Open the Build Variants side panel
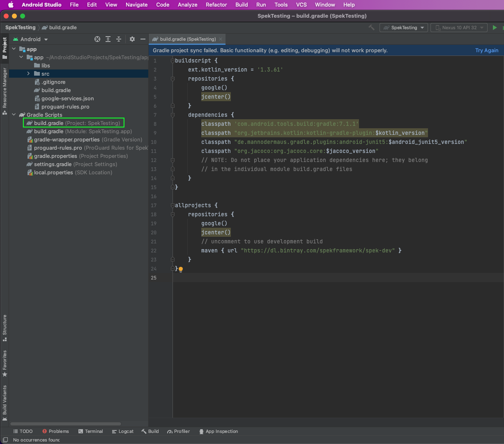The image size is (504, 444). point(5,403)
